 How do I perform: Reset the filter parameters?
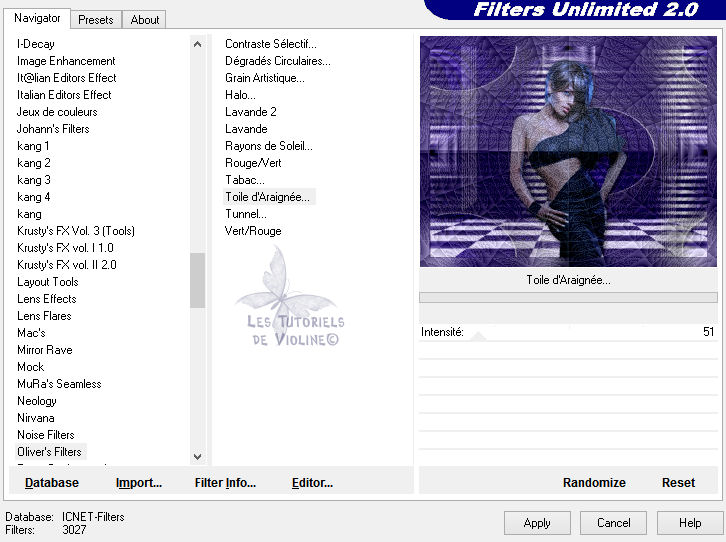pos(678,482)
